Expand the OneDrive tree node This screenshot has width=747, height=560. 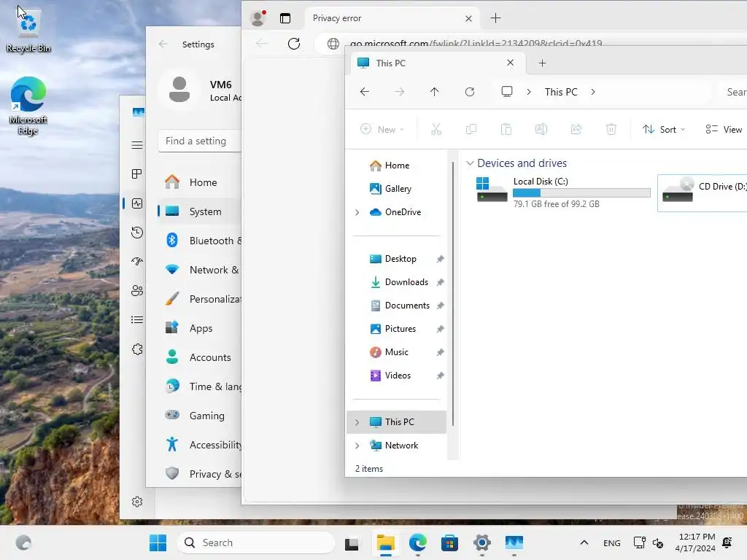click(357, 212)
